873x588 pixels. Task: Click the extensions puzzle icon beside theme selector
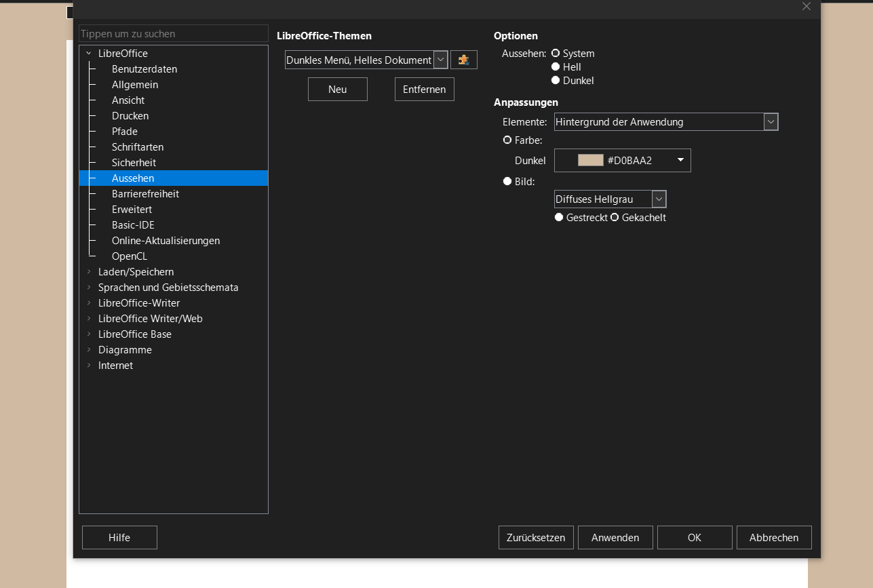[463, 60]
